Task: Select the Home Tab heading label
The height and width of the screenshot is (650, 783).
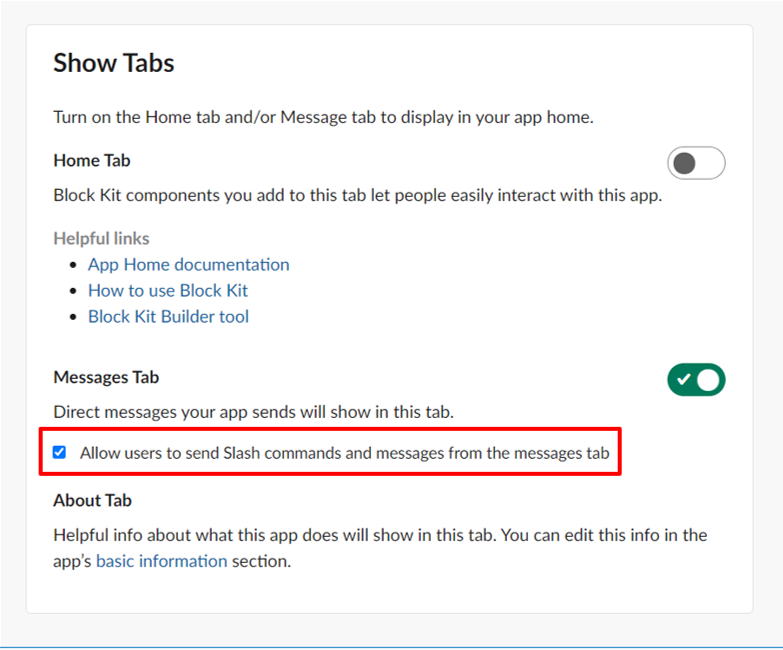Action: [92, 160]
